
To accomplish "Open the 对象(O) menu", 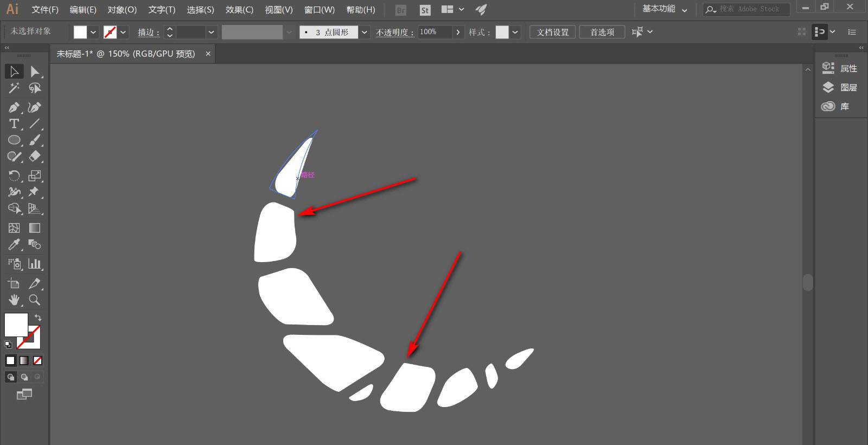I will point(122,10).
